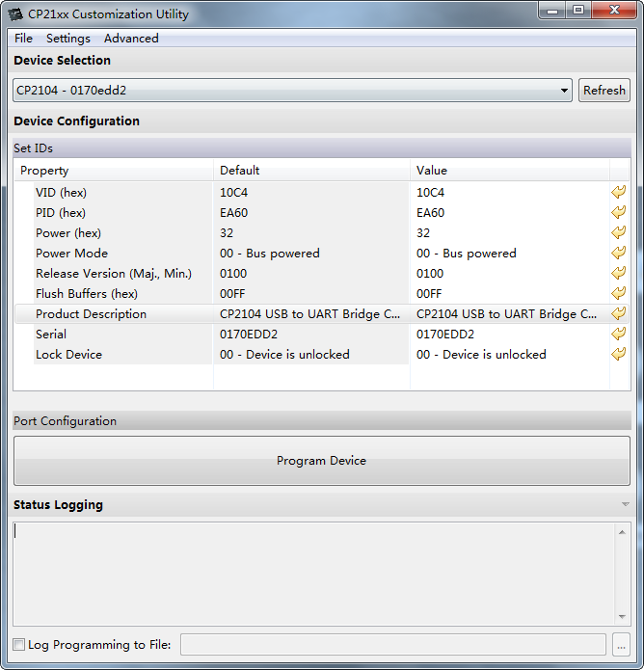Reset PID (hex) value with revert arrow

[x=618, y=212]
